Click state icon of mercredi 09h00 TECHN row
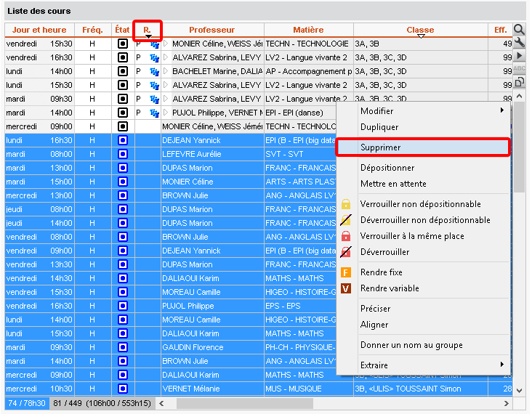 point(123,126)
